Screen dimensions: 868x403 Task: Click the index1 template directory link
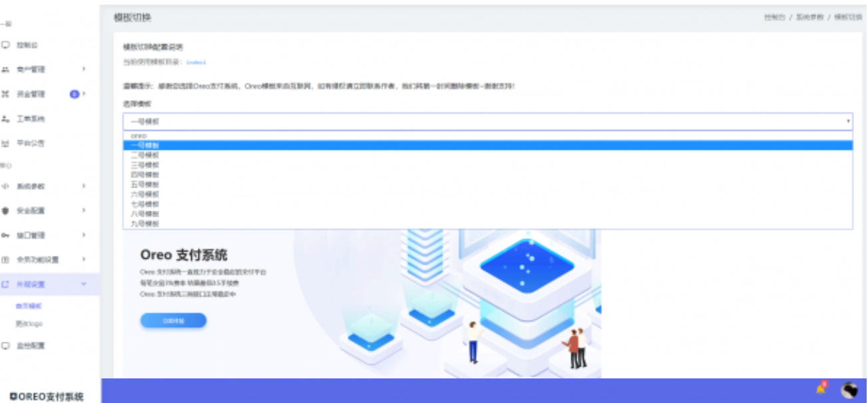[196, 62]
